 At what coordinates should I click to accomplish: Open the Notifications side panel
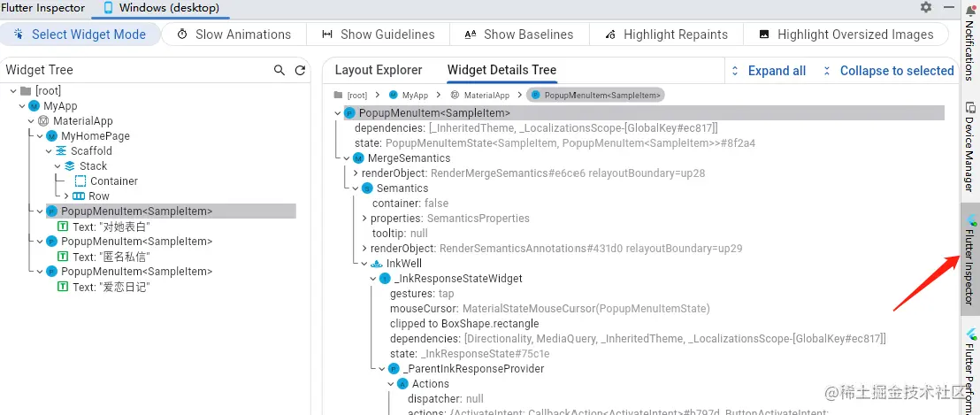[970, 43]
